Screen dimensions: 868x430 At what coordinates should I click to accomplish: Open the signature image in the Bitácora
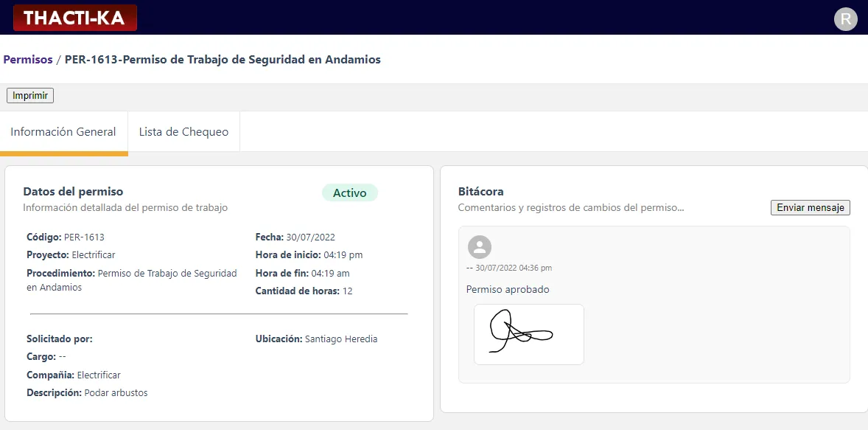pos(528,335)
